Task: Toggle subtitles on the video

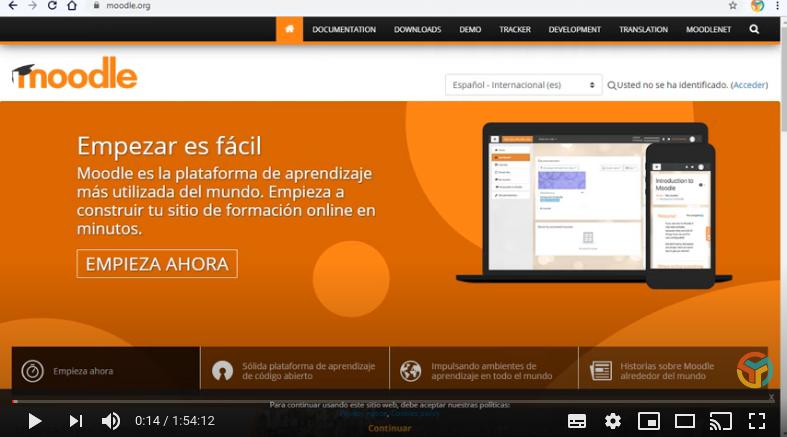Action: click(577, 421)
